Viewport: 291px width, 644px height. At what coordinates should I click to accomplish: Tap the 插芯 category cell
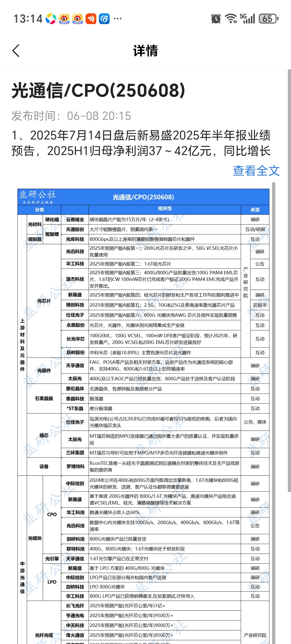click(x=44, y=435)
